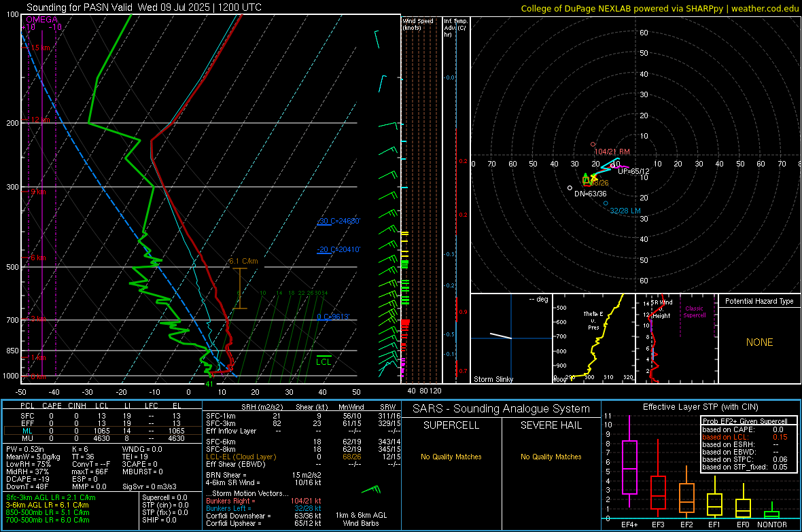Click the 'Supercell = 0.0' parameter
The width and height of the screenshot is (802, 532).
coord(164,497)
